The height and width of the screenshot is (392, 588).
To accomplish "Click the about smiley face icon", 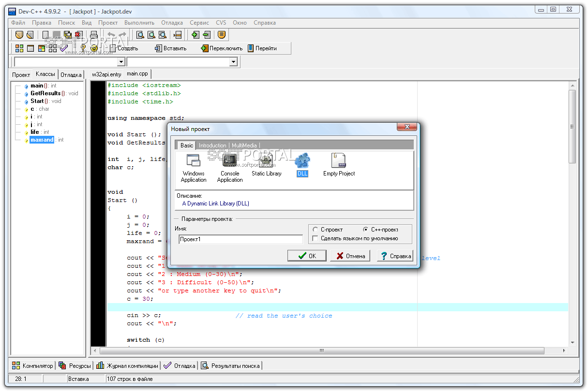I will click(94, 48).
